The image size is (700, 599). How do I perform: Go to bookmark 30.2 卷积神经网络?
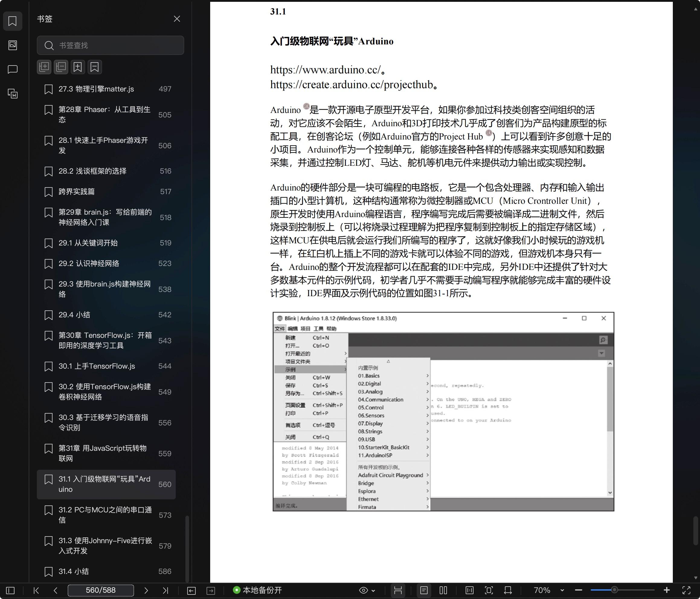pos(106,392)
